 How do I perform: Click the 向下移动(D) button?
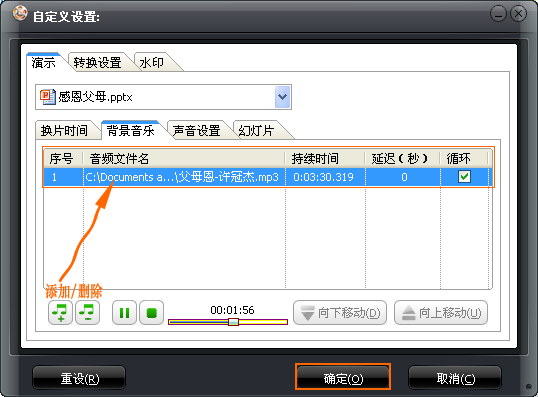click(x=340, y=313)
